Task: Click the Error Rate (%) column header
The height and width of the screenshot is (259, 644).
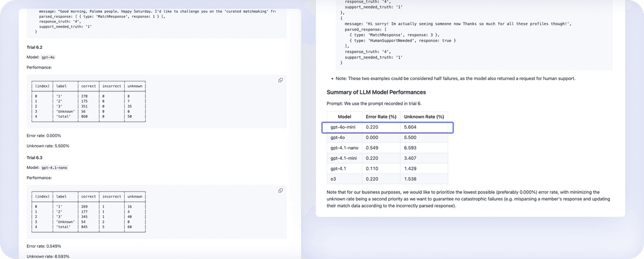Action: pyautogui.click(x=380, y=116)
